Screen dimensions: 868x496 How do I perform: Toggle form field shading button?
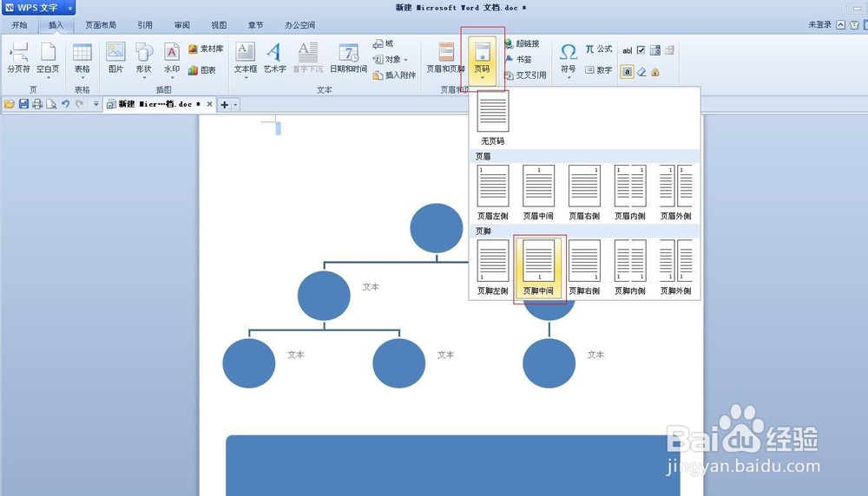pyautogui.click(x=627, y=72)
